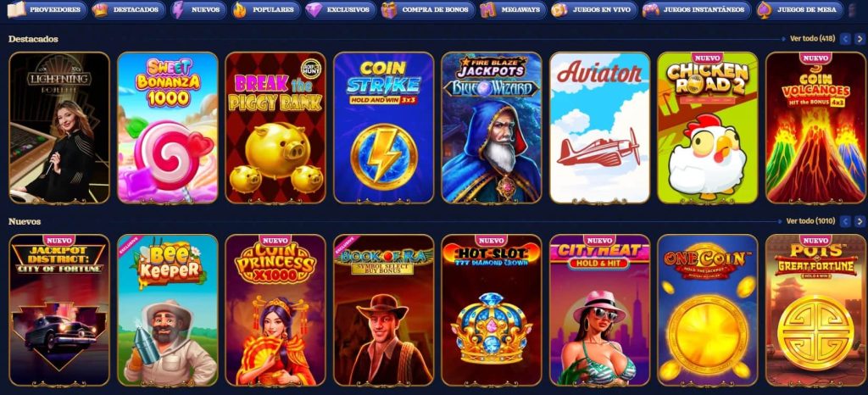Go back in Nuevos row with left arrow
This screenshot has width=868, height=395.
845,221
